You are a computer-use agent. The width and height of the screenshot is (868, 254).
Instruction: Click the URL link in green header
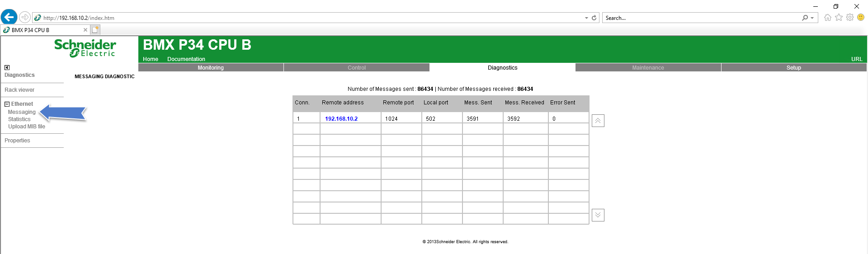pos(857,59)
